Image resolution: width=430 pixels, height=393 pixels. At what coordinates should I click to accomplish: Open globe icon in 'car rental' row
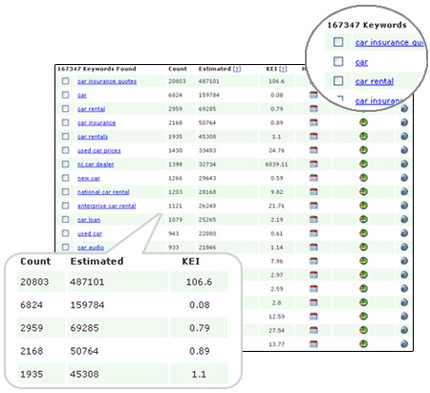click(x=404, y=109)
